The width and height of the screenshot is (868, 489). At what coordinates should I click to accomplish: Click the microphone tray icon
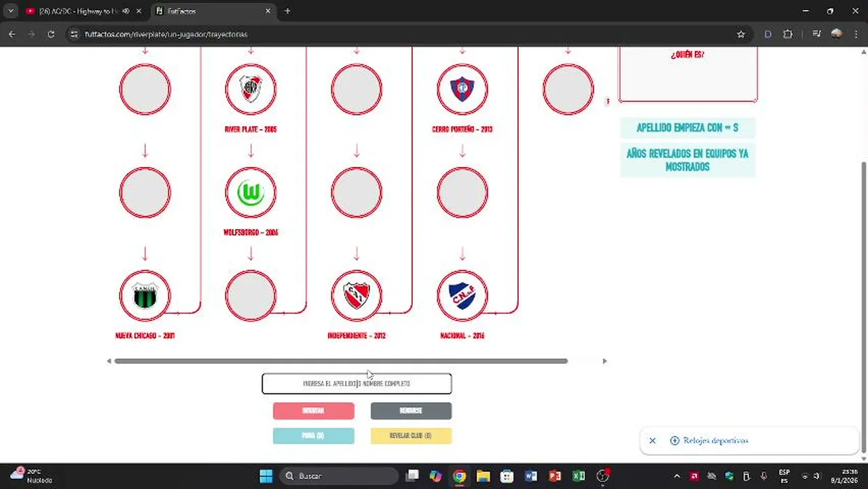pos(764,476)
